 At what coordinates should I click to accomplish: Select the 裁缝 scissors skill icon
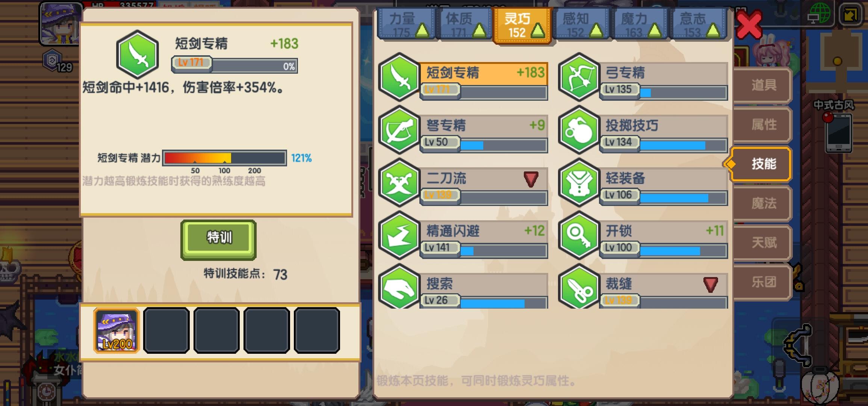click(579, 286)
